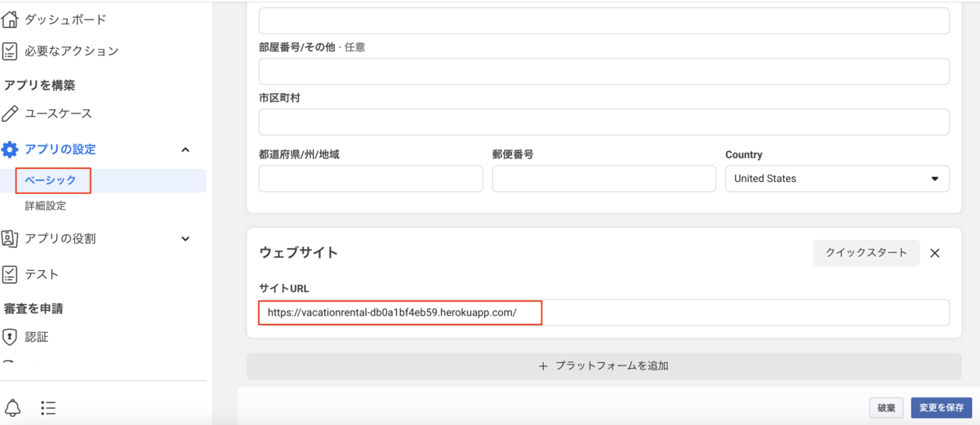The image size is (980, 425).
Task: Expand アプリの役割 section chevron
Action: (x=185, y=239)
